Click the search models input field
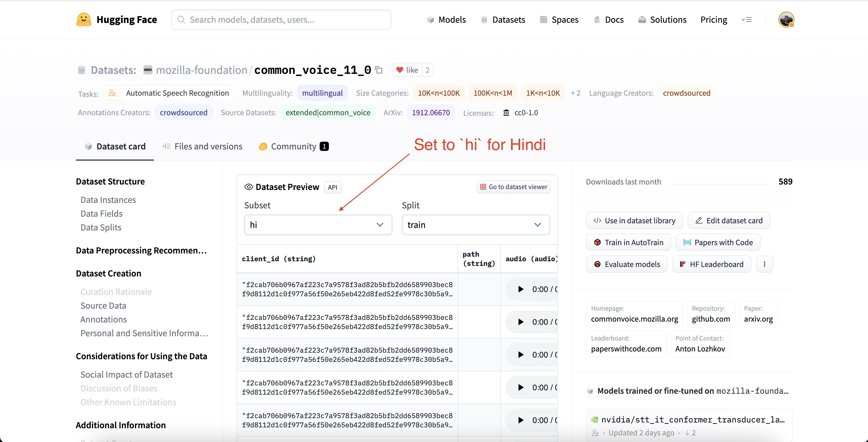 coord(281,20)
